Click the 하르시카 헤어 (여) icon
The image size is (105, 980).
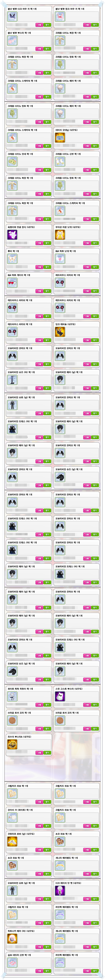(12, 938)
